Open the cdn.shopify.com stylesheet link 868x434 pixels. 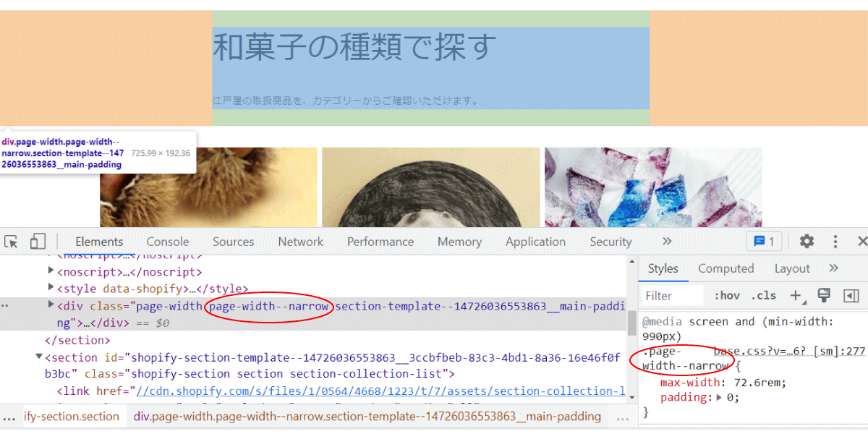click(380, 391)
